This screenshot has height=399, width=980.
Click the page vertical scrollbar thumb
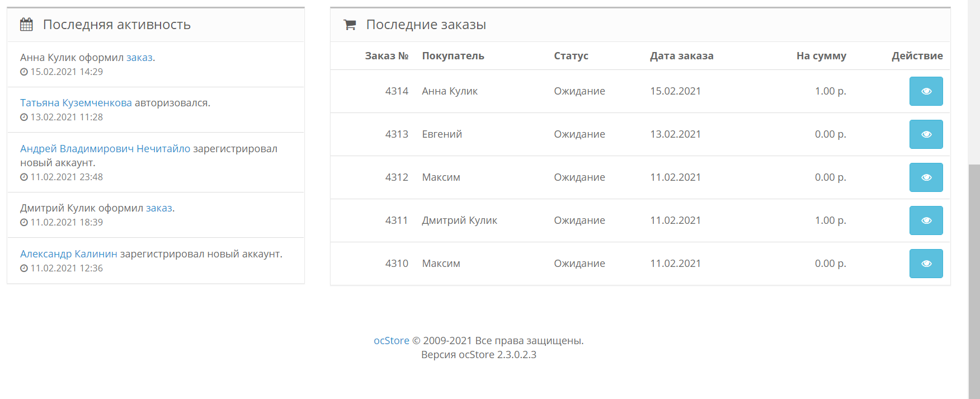pyautogui.click(x=974, y=280)
